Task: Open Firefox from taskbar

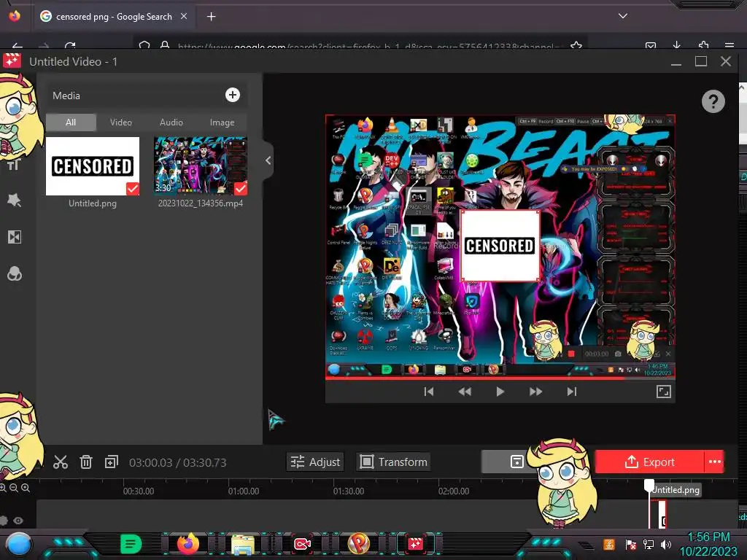Action: pyautogui.click(x=188, y=544)
